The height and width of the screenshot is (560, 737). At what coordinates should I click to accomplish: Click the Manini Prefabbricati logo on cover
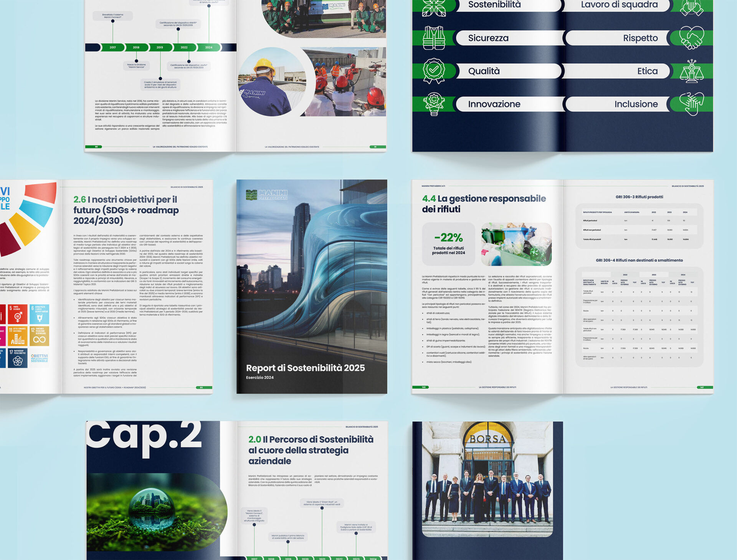pos(266,195)
